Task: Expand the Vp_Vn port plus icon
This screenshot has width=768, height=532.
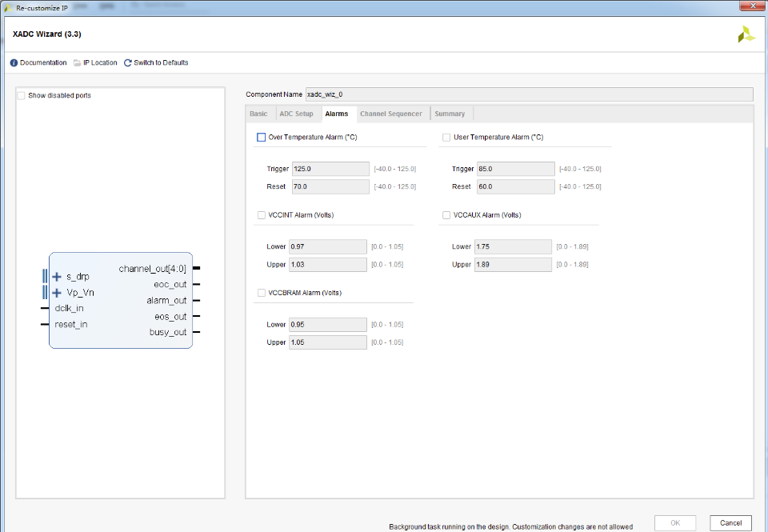Action: pos(57,293)
